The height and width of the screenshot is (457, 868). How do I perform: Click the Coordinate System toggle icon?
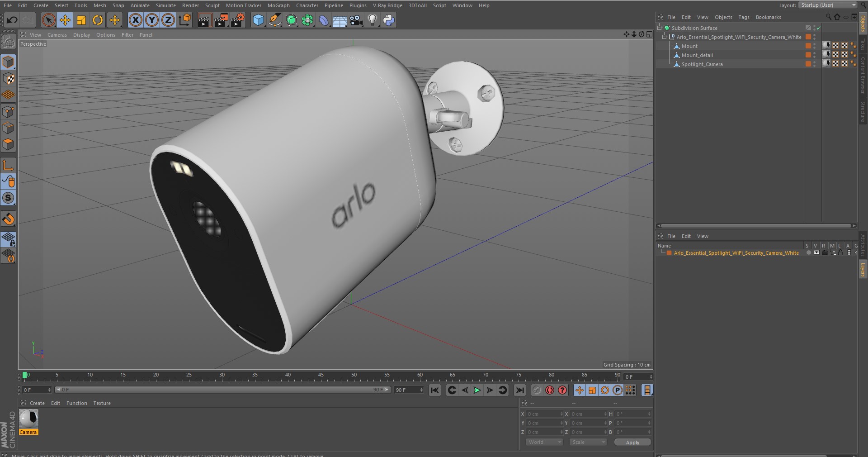185,20
